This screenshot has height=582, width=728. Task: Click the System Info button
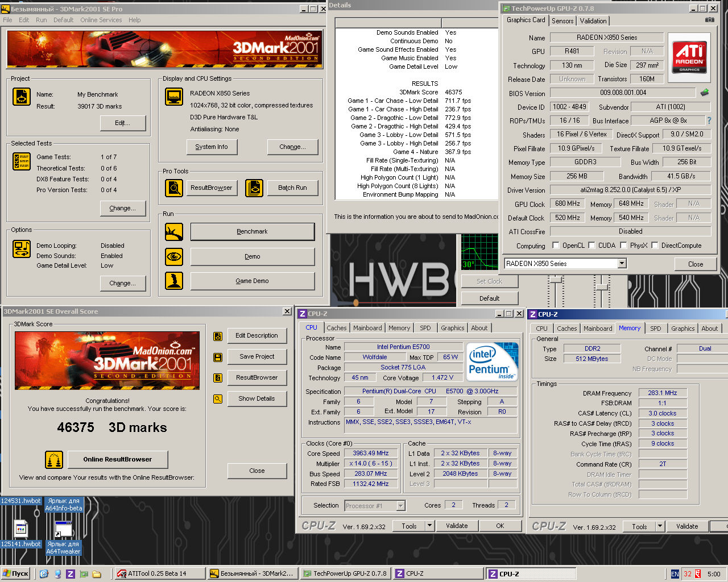(212, 147)
